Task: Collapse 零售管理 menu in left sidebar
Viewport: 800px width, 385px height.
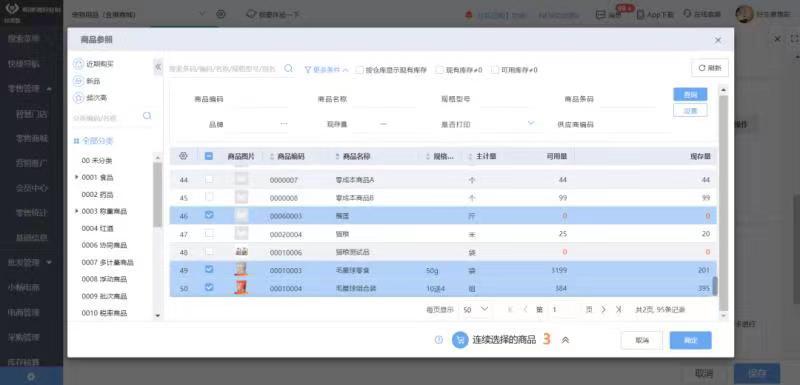Action: [x=49, y=89]
